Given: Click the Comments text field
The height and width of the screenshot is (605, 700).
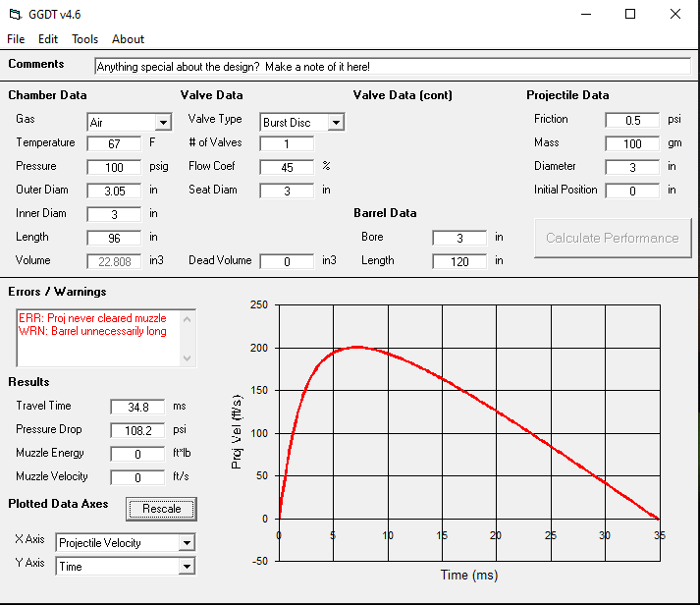Looking at the screenshot, I should click(x=393, y=67).
